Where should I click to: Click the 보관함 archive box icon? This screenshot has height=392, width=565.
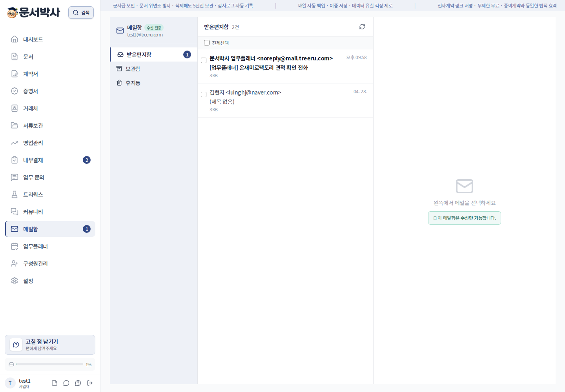119,69
